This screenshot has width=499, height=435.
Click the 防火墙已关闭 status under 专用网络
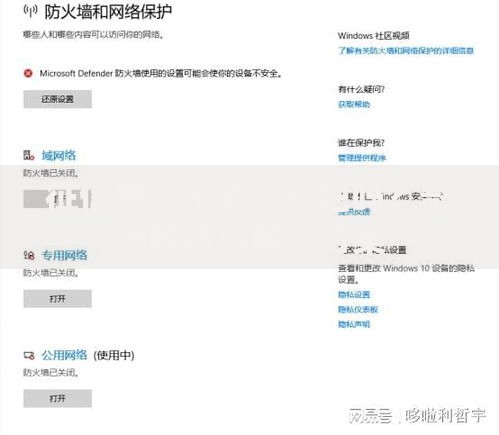point(51,273)
